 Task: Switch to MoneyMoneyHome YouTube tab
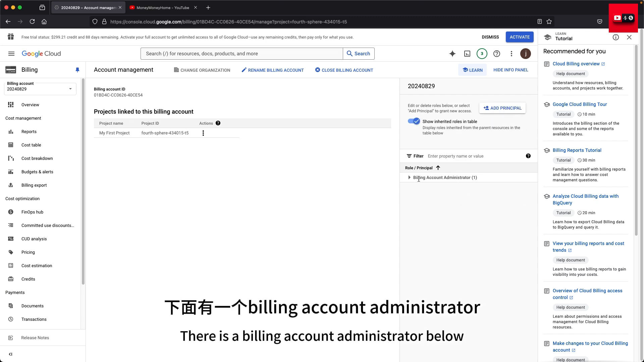(x=163, y=7)
